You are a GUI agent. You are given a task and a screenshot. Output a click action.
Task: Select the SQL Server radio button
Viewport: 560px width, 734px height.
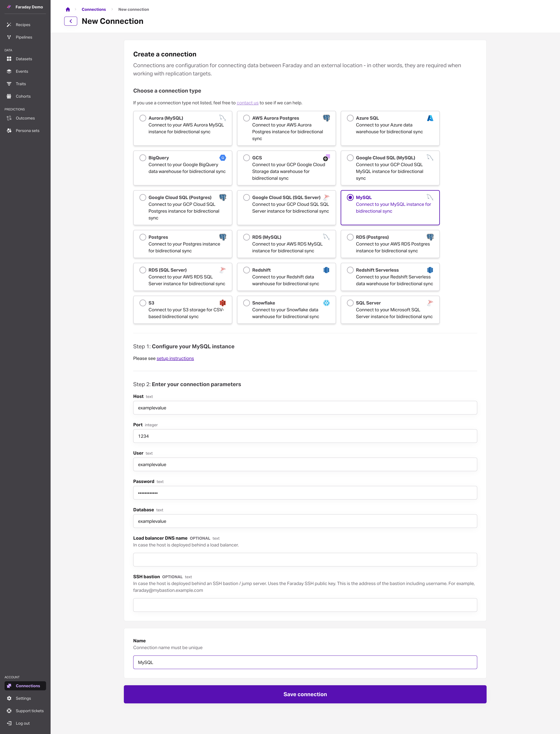(350, 303)
